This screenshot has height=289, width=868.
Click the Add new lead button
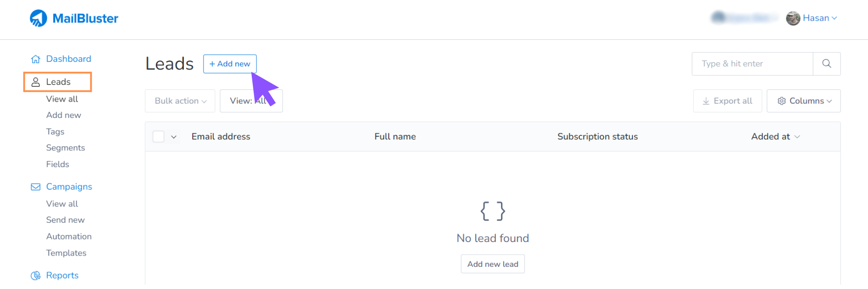point(492,264)
